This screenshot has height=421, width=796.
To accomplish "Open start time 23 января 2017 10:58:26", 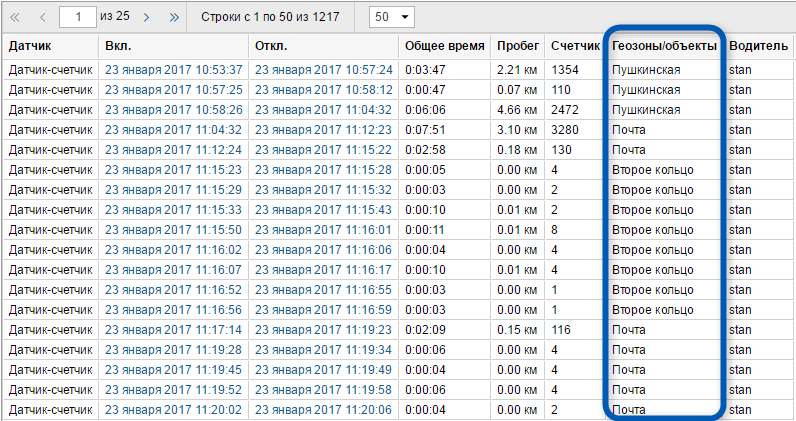I will [x=174, y=110].
